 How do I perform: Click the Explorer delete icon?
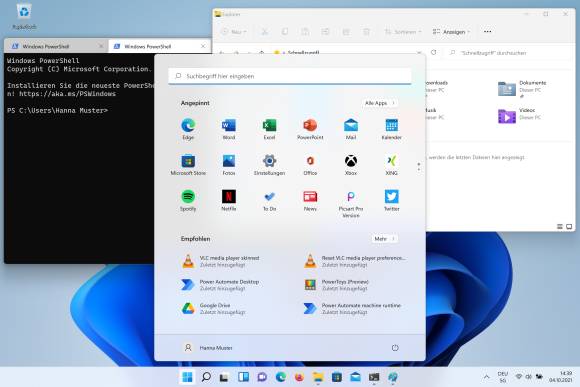coord(366,32)
